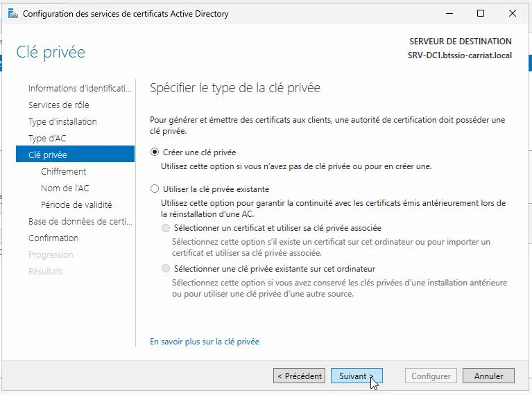Close the wizard with the X button
Image resolution: width=532 pixels, height=395 pixels.
pyautogui.click(x=512, y=13)
